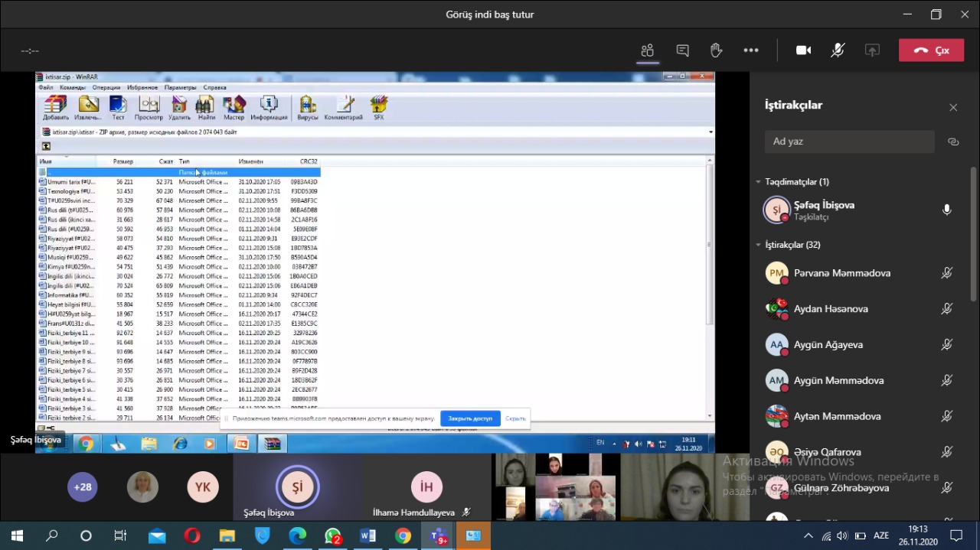Select the 'Texnologiya' file row
Screen dimensions: 980x550
coord(178,191)
